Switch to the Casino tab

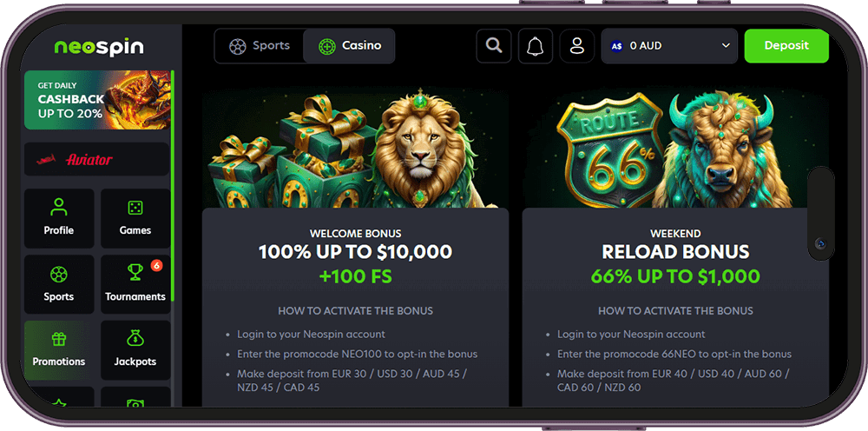click(x=349, y=46)
